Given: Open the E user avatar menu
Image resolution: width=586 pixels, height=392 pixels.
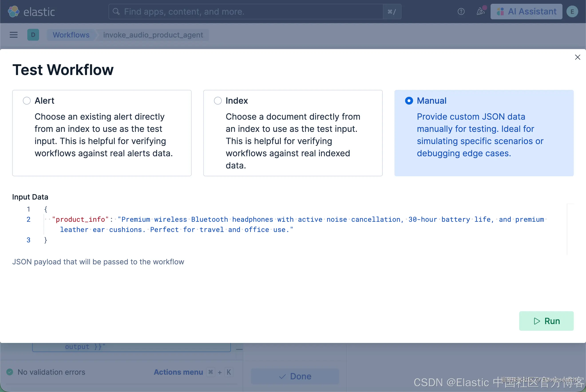Looking at the screenshot, I should click(572, 12).
